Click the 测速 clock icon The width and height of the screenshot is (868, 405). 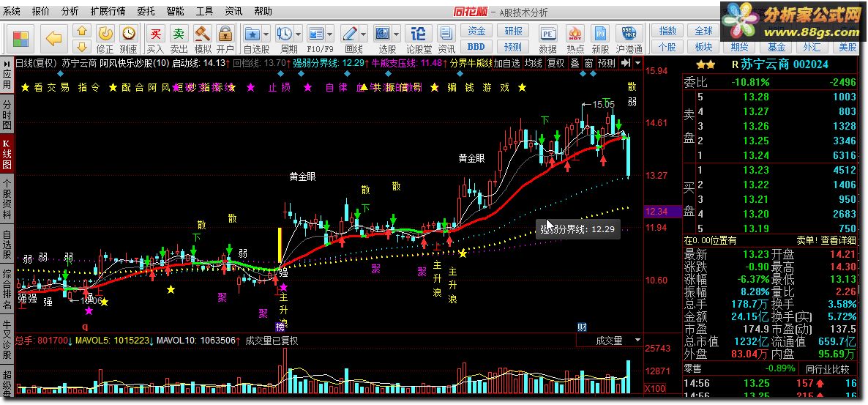pyautogui.click(x=128, y=34)
